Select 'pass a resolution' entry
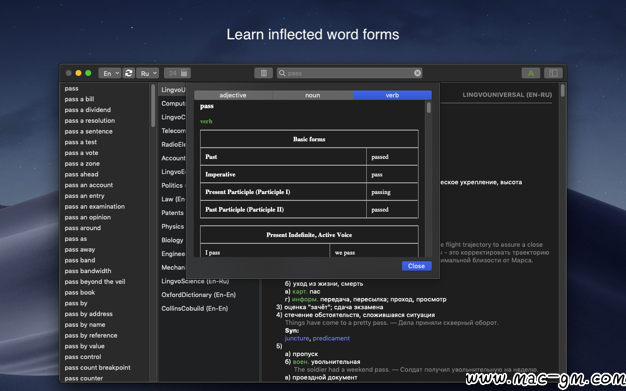 pyautogui.click(x=90, y=121)
